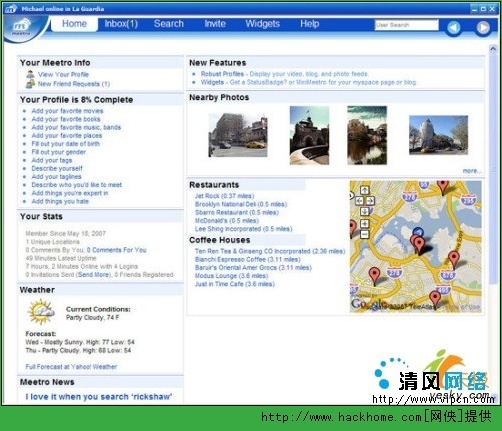502x431 pixels.
Task: Click the scroll up arrow of scrollbar
Action: pos(493,49)
